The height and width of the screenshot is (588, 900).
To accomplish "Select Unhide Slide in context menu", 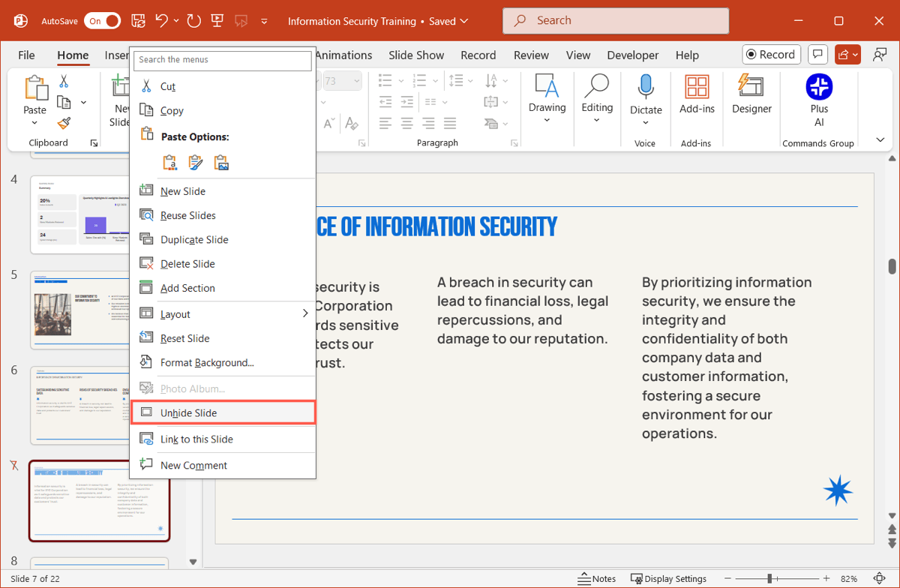I will 188,412.
